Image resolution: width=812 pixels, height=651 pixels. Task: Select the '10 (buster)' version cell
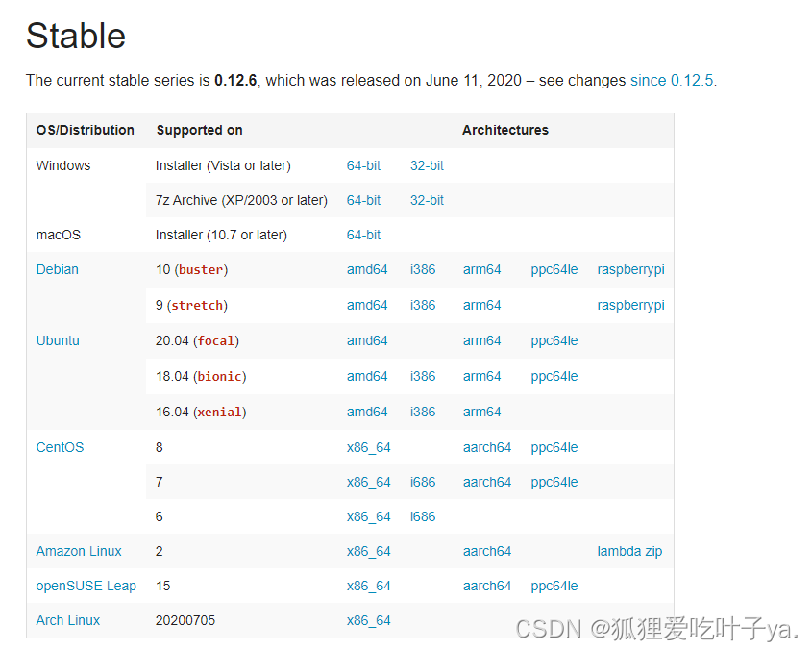coord(191,270)
